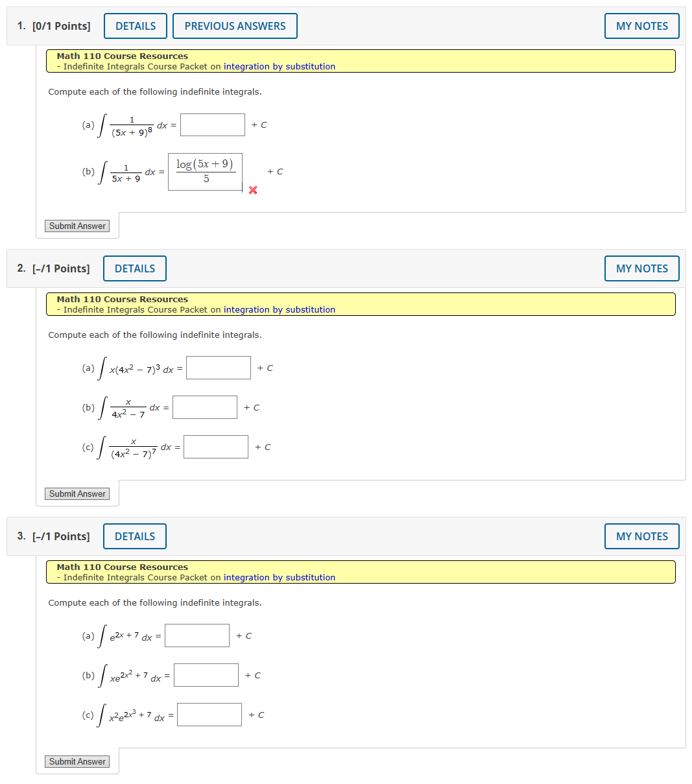The height and width of the screenshot is (784, 692).
Task: Click Submit Answer under problem 2
Action: [77, 493]
